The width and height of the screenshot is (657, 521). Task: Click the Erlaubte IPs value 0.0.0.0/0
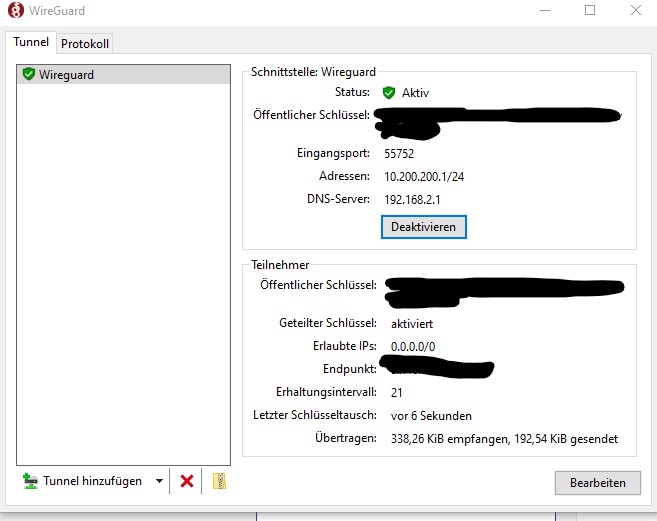click(413, 347)
